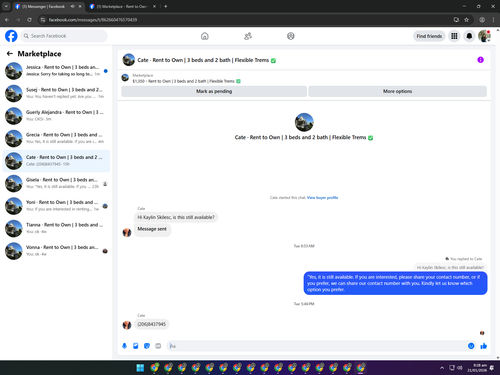The height and width of the screenshot is (375, 500).
Task: Open the emoji picker in message box
Action: pos(471,346)
